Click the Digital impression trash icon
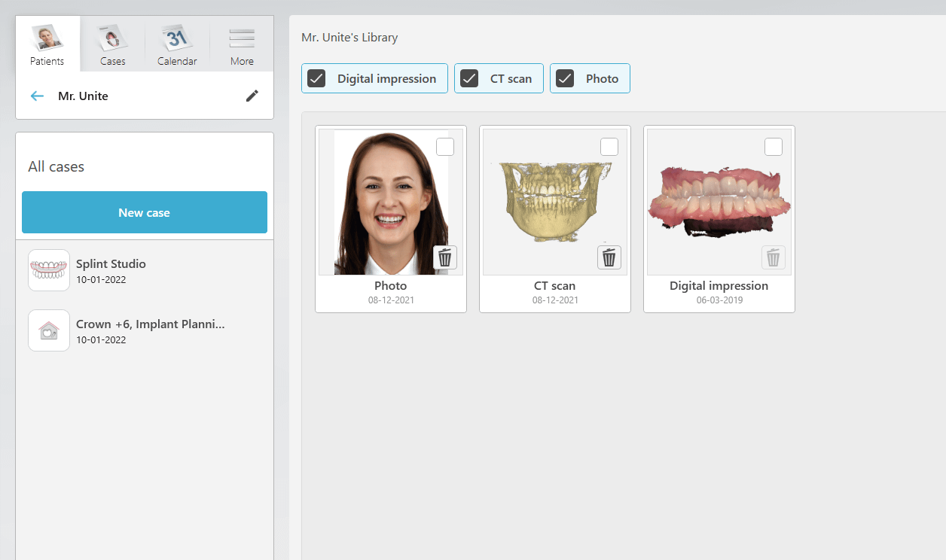Image resolution: width=946 pixels, height=560 pixels. (774, 257)
